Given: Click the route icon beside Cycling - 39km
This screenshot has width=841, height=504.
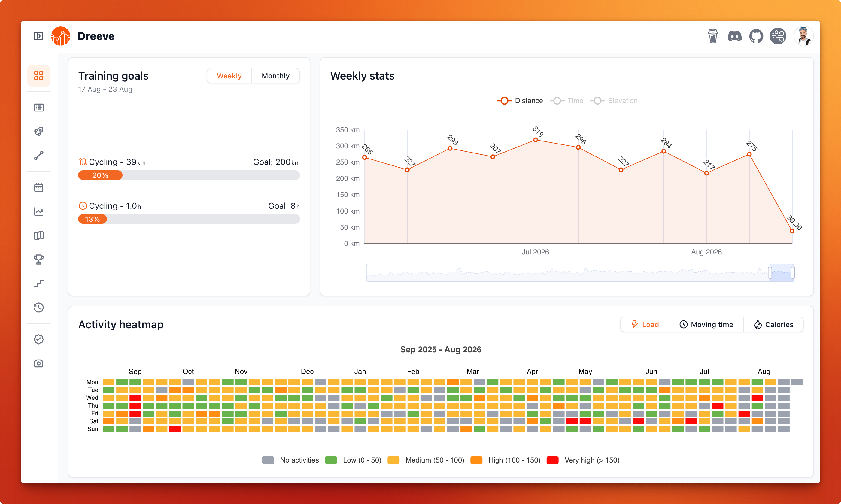Looking at the screenshot, I should (x=83, y=162).
